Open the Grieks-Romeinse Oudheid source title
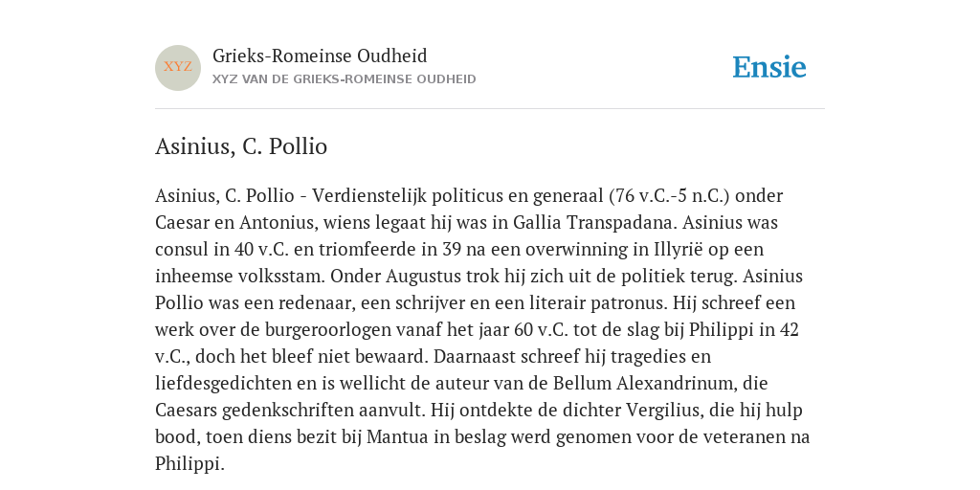Screen dimensions: 980x490 [x=320, y=56]
